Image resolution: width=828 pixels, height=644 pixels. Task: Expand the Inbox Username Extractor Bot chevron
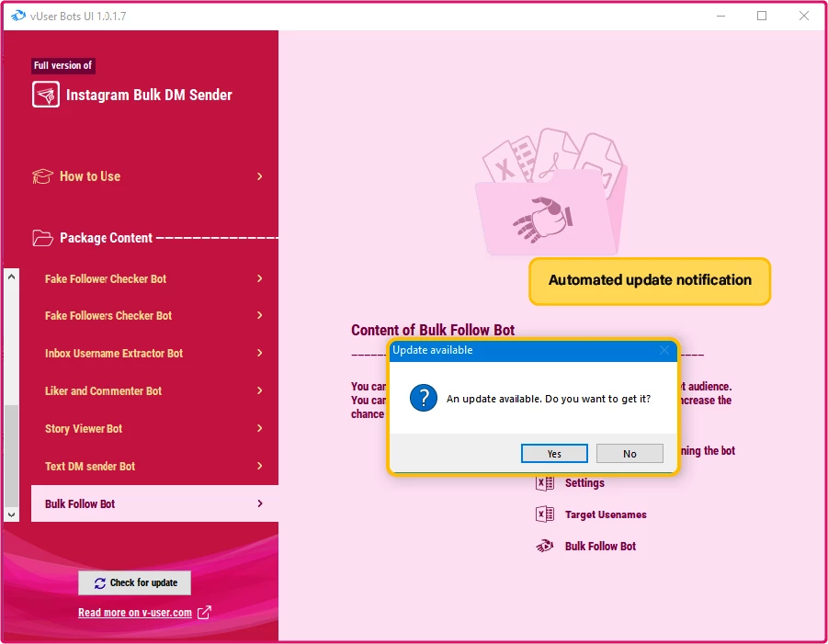260,353
